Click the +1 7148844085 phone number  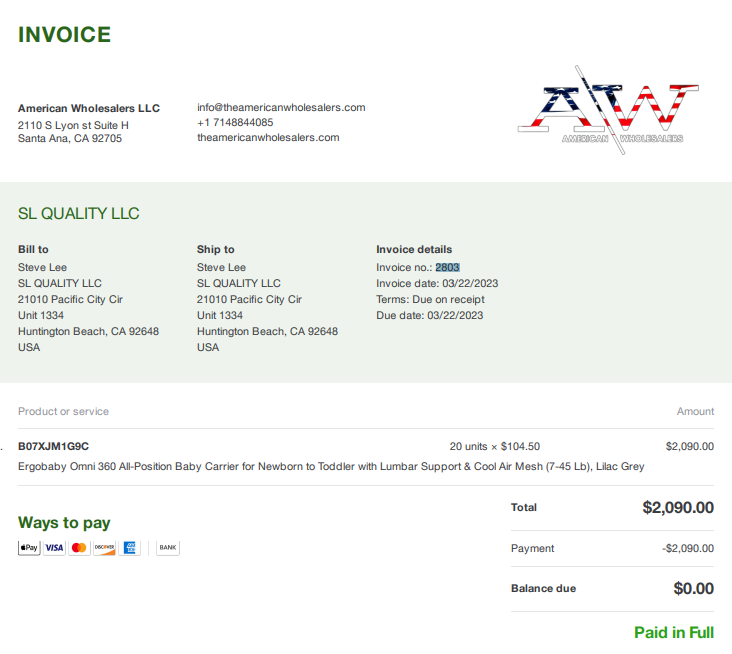(x=235, y=122)
